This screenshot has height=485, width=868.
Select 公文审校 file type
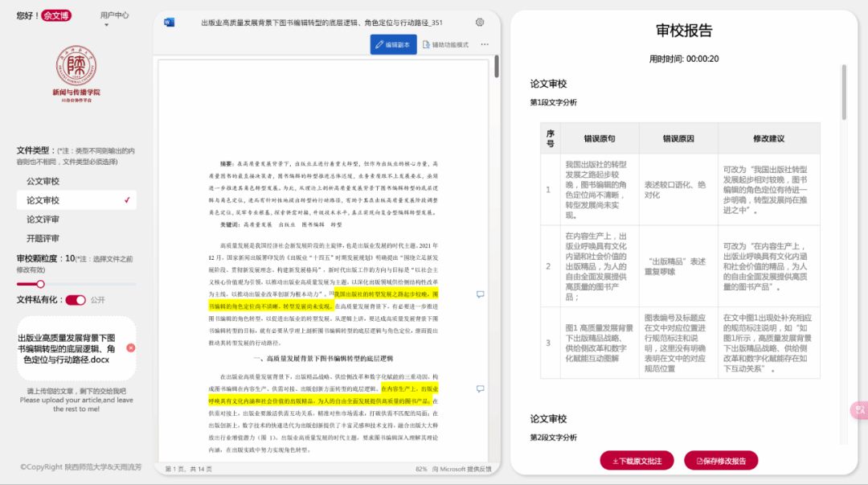(43, 181)
